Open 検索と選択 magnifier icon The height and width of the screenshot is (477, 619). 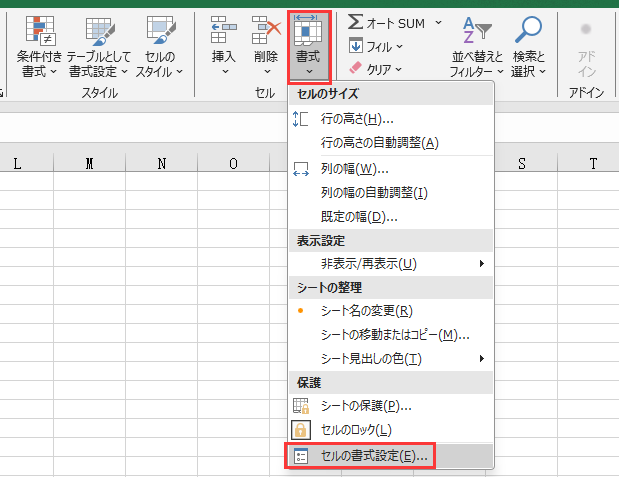(528, 30)
